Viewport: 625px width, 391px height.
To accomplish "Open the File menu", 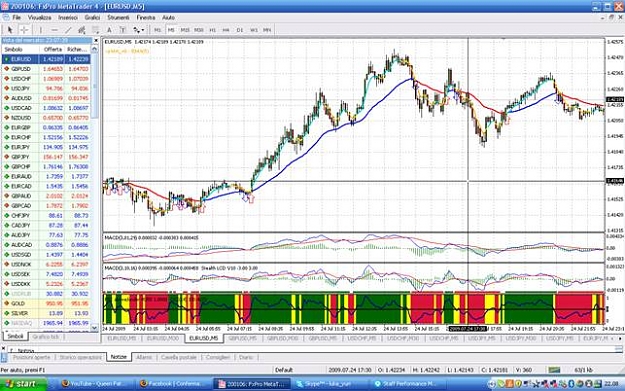I will 16,18.
